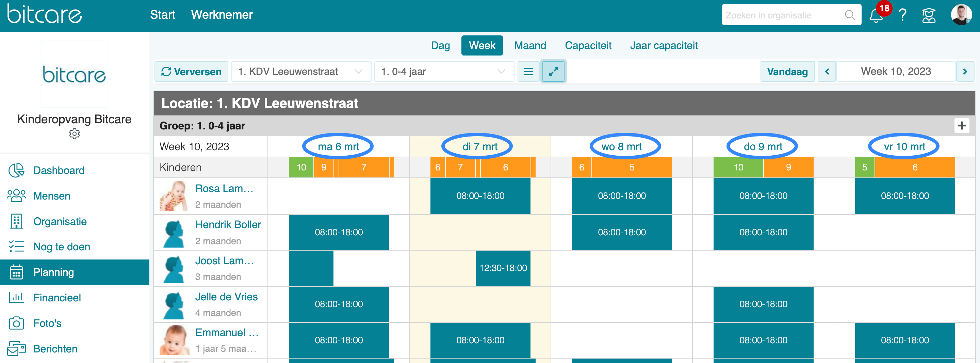The height and width of the screenshot is (363, 980).
Task: Open Rosa Lam child name link
Action: click(224, 188)
